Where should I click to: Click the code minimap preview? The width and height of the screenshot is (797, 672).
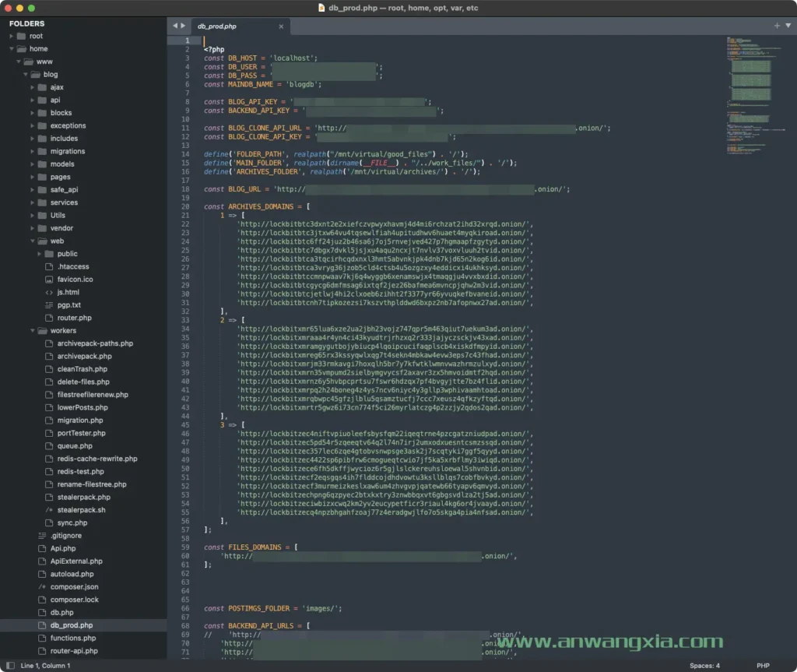pos(757,95)
